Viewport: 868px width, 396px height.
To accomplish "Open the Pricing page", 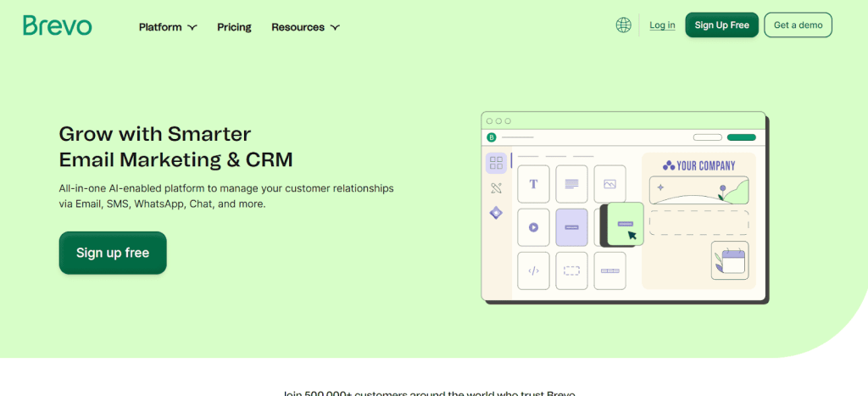I will [x=234, y=27].
